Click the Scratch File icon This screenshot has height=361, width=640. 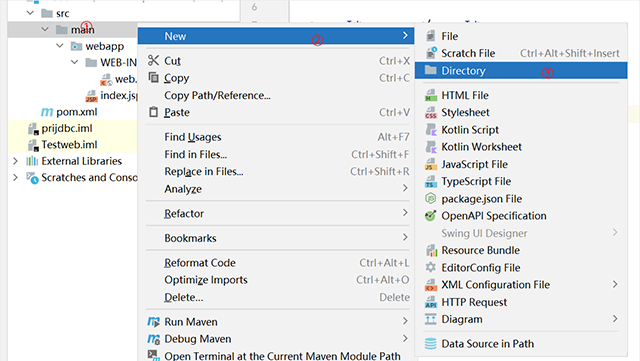(431, 53)
